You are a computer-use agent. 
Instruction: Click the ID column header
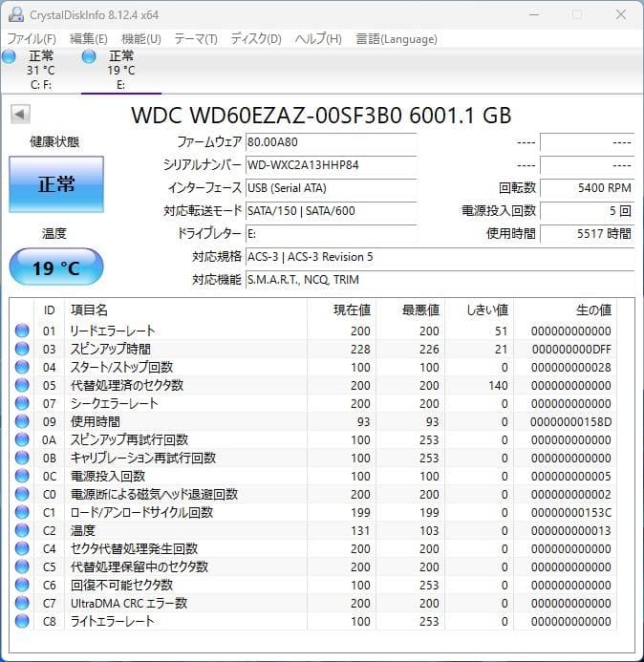(49, 310)
